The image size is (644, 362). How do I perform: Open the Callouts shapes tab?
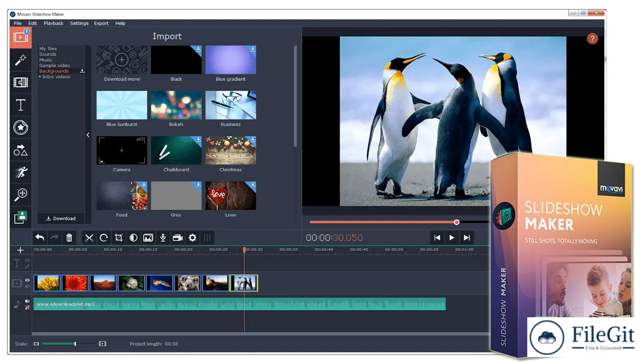click(x=21, y=150)
